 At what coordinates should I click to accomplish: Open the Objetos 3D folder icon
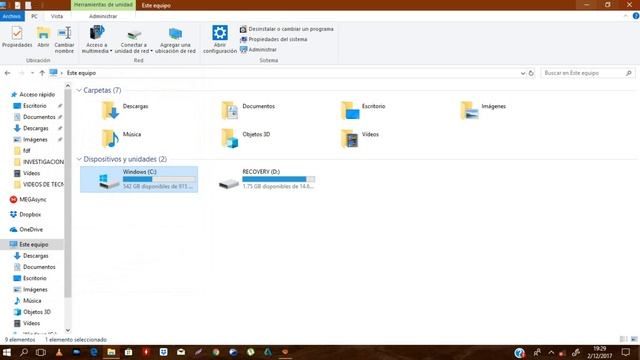(229, 138)
